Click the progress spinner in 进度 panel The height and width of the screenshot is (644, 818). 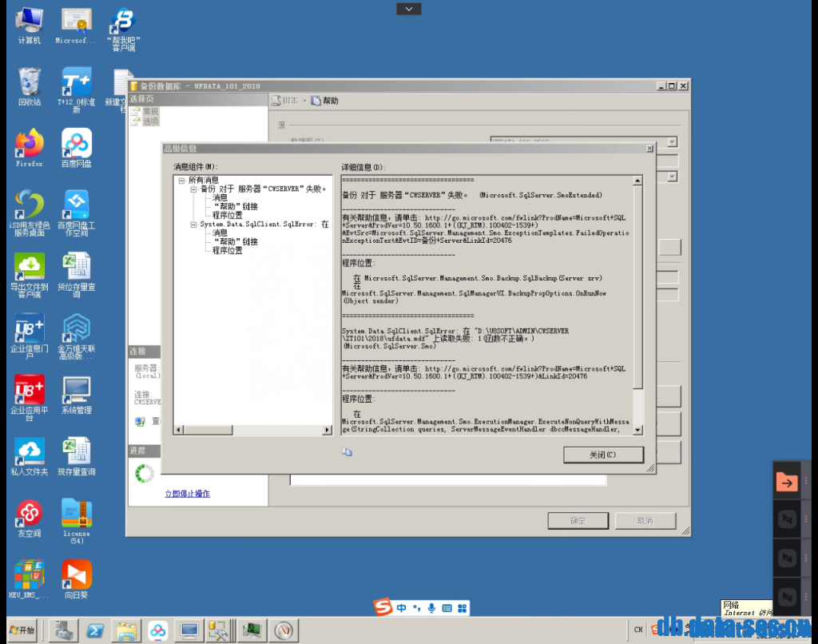(x=143, y=473)
